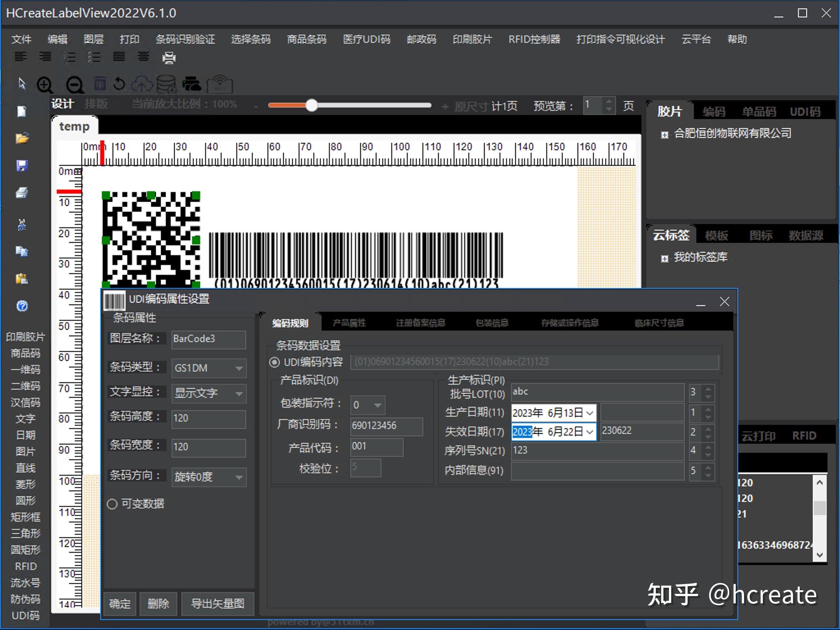
Task: Increase the 批号LOT stepper value
Action: tap(708, 389)
